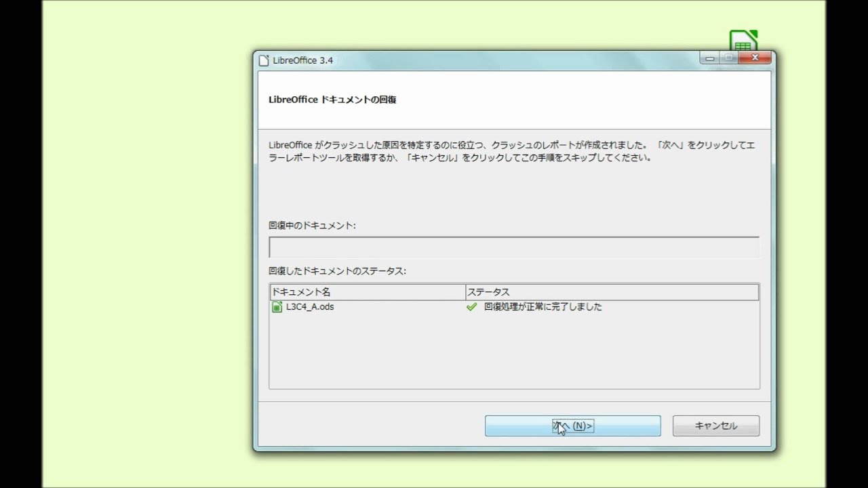This screenshot has height=488, width=868.
Task: Click the 次へ (N)> button
Action: coord(572,426)
